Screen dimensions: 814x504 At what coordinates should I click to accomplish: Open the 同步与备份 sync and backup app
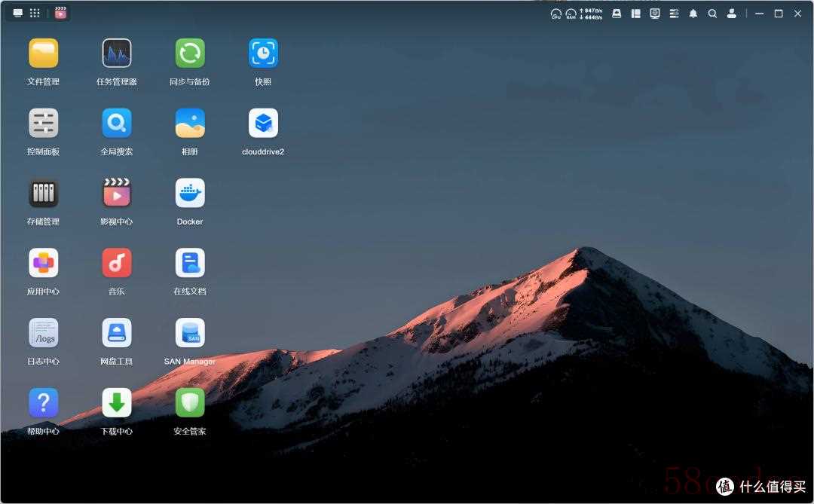pyautogui.click(x=190, y=53)
